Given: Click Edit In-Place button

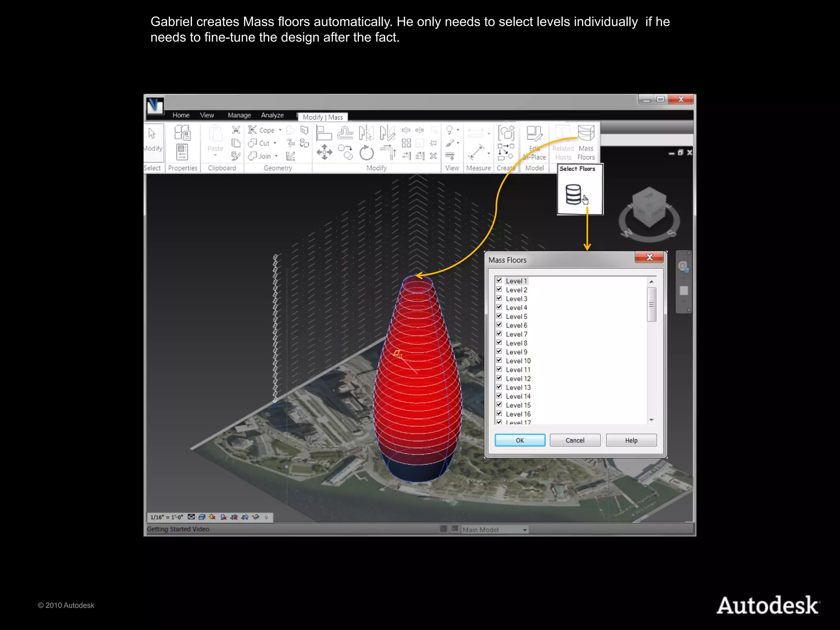Looking at the screenshot, I should (534, 143).
